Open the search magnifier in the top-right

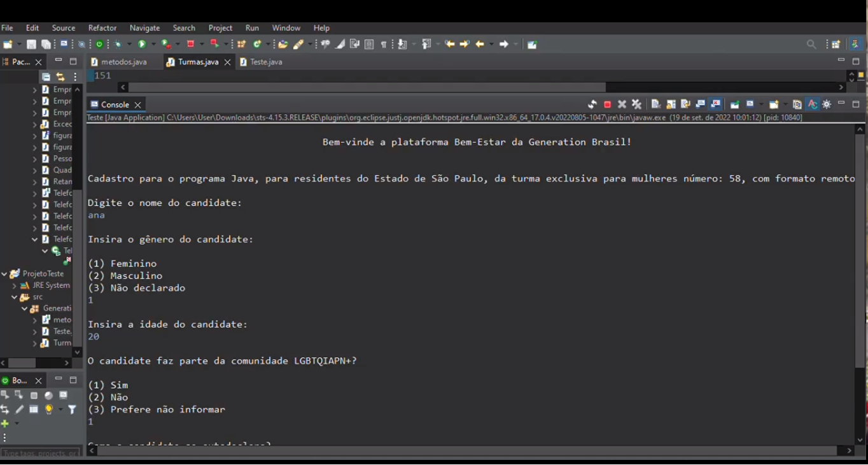[x=811, y=44]
